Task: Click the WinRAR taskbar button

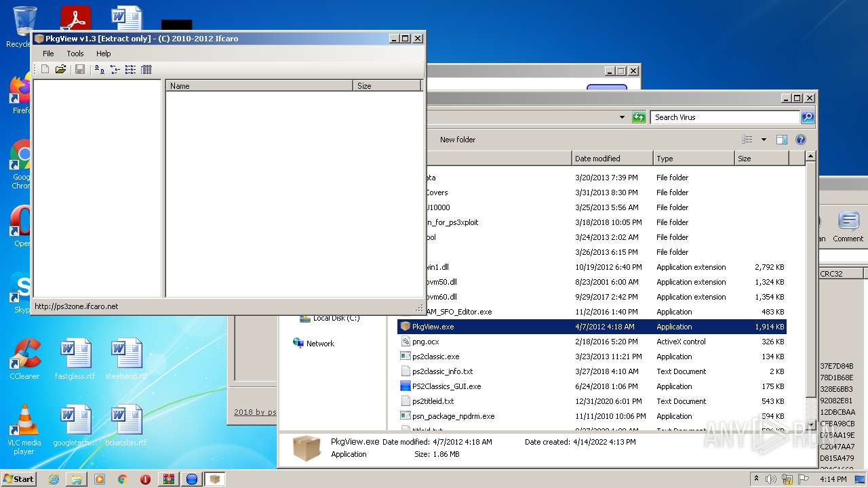Action: [x=169, y=479]
